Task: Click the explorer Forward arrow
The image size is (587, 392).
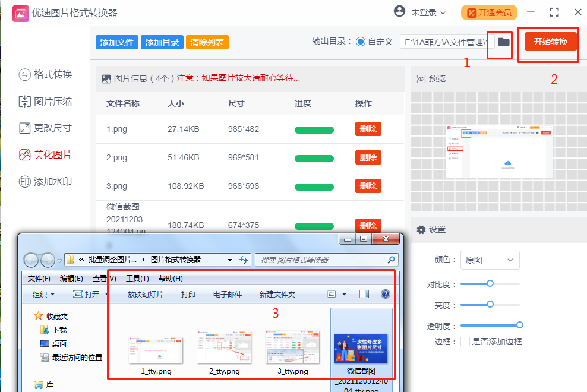Action: (48, 260)
